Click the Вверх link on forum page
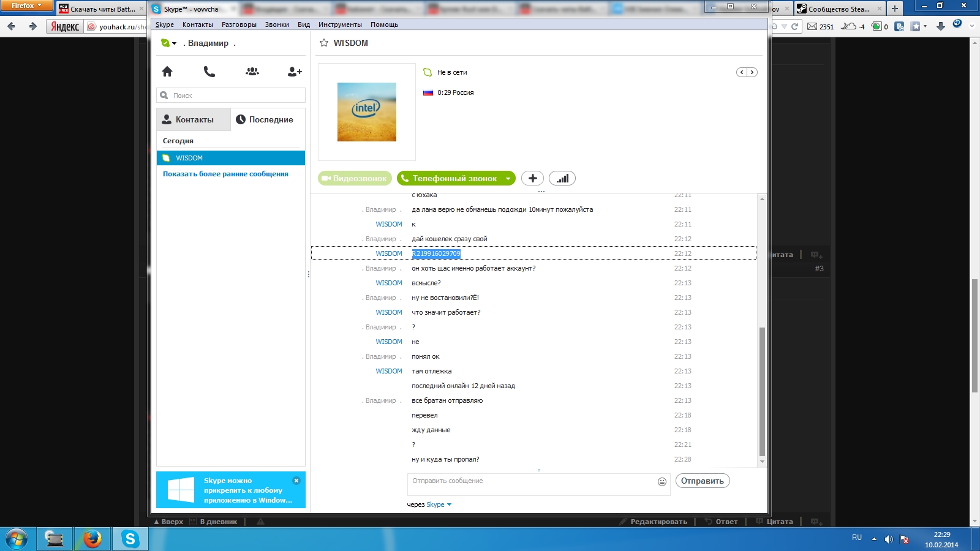The width and height of the screenshot is (980, 551). 168,522
